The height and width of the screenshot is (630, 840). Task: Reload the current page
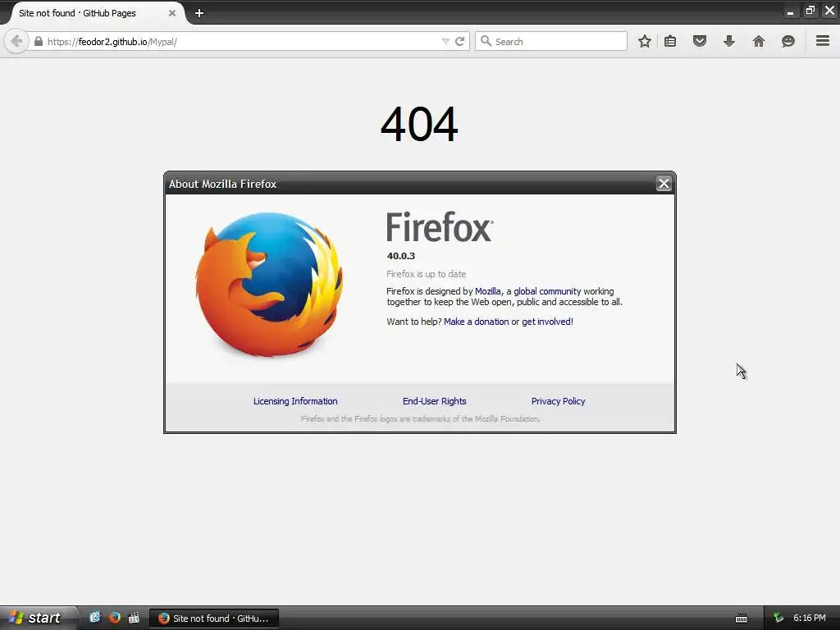459,41
